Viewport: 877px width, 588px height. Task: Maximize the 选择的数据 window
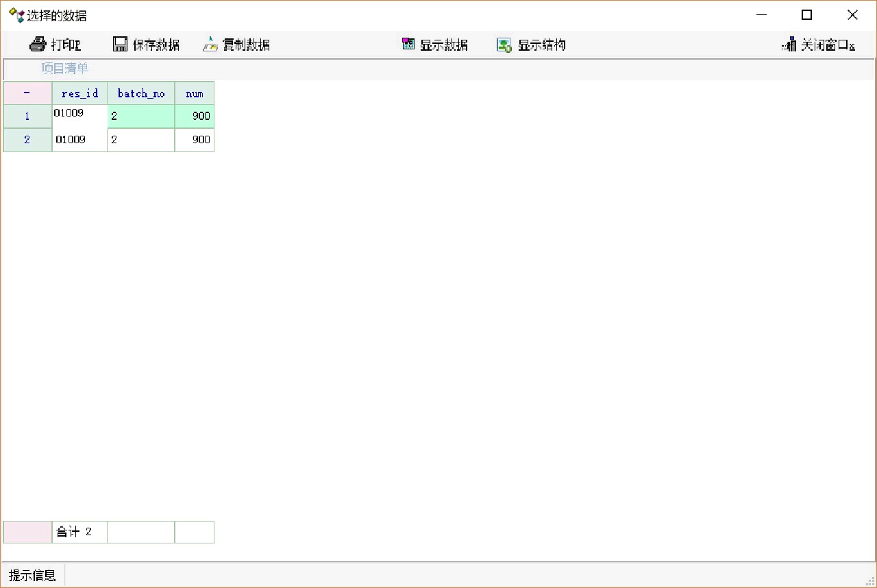[x=806, y=15]
